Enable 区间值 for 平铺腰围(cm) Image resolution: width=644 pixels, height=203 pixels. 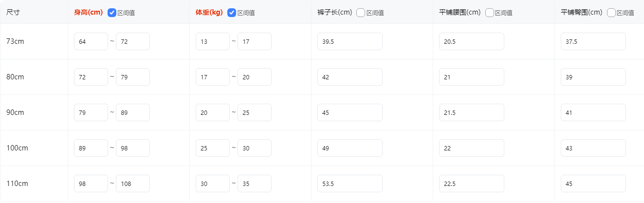tap(490, 13)
